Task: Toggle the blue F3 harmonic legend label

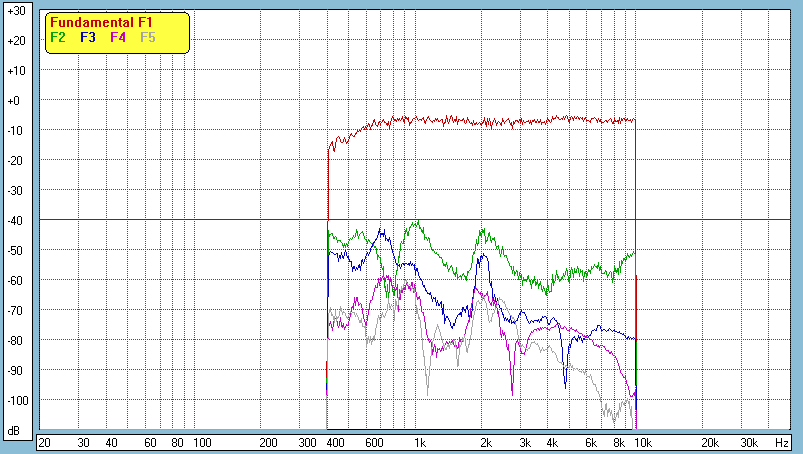Action: tap(88, 37)
